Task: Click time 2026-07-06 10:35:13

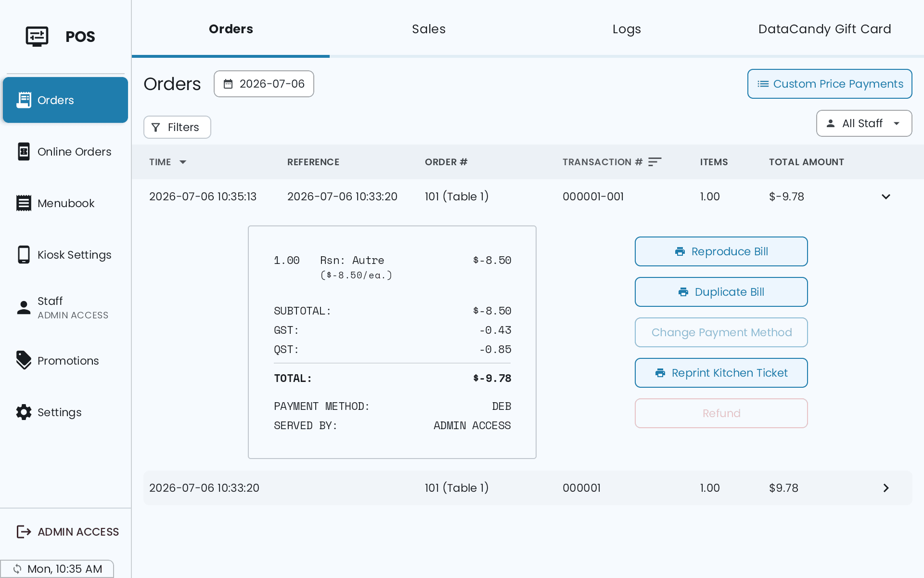Action: tap(203, 197)
